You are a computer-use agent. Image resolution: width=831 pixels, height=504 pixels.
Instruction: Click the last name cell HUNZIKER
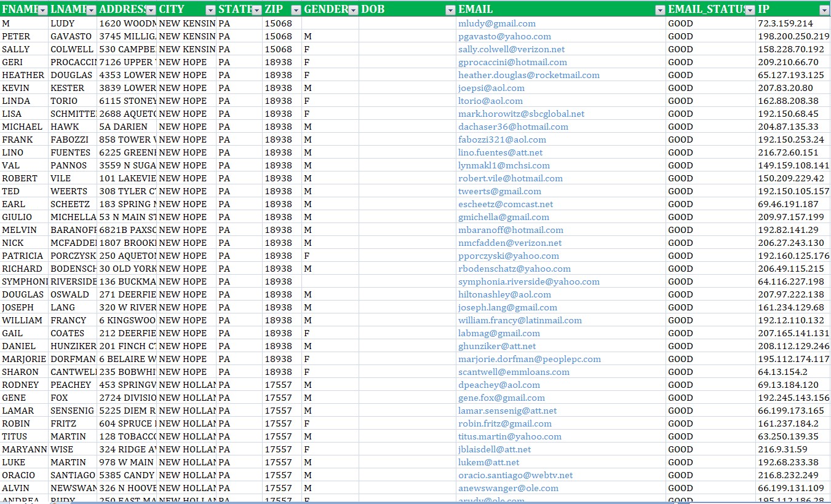73,346
